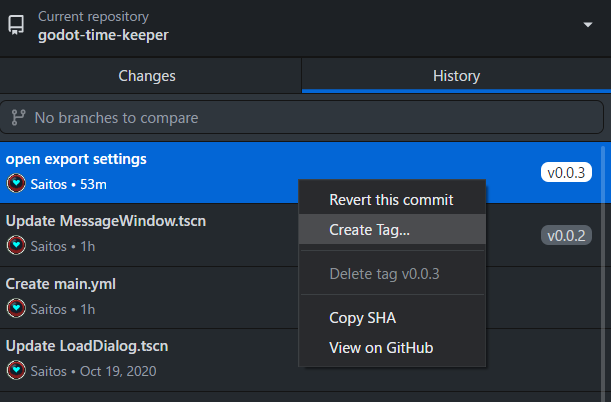The height and width of the screenshot is (402, 611).
Task: Select the Update LoadDialog.tscn commit
Action: (x=149, y=360)
